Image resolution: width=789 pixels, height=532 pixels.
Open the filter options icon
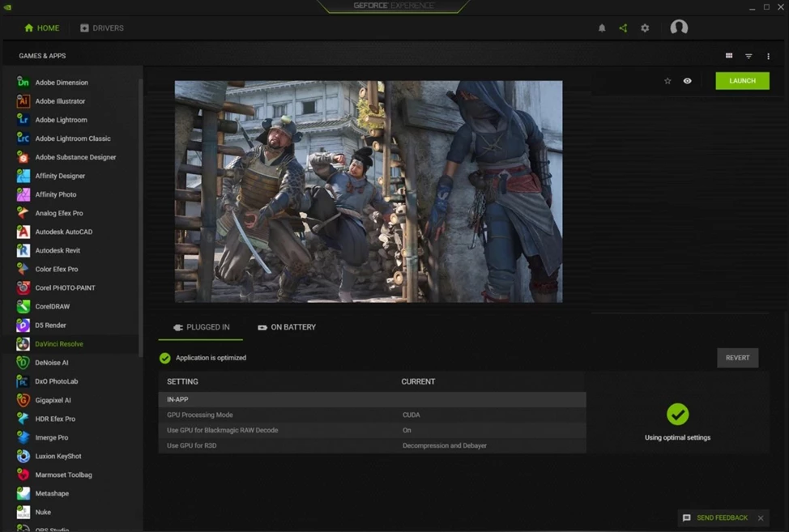(748, 56)
